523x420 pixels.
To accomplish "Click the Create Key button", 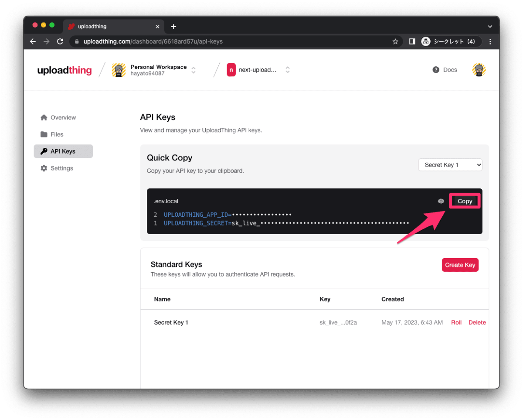I will click(x=460, y=265).
